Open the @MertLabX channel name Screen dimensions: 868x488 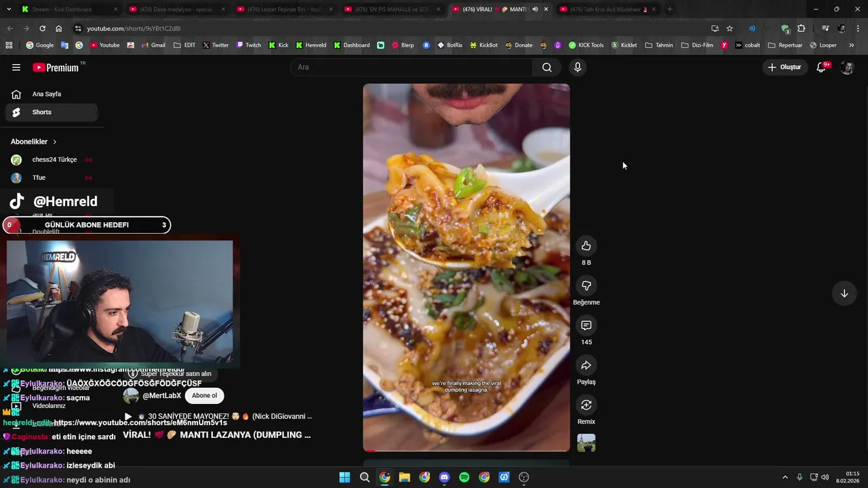tap(162, 396)
